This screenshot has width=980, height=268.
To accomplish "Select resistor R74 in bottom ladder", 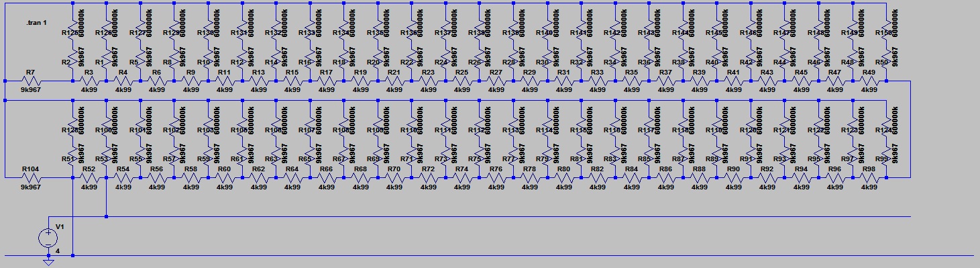I will pyautogui.click(x=462, y=179).
